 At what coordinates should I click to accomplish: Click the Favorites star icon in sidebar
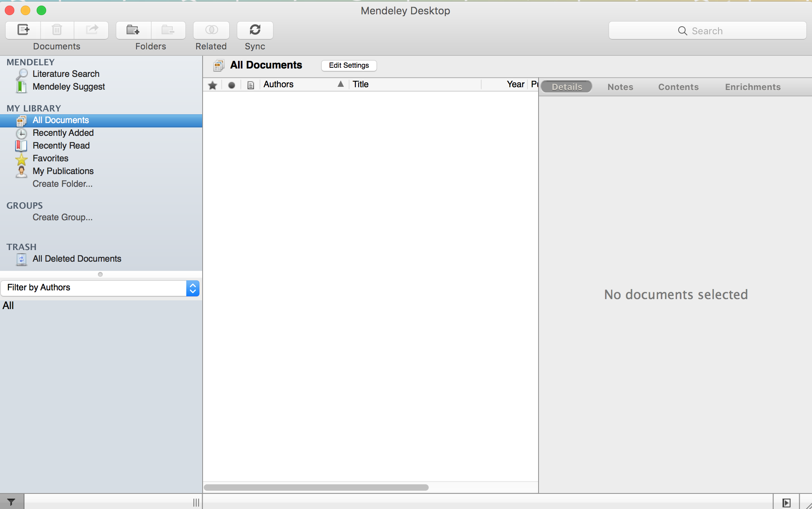(x=21, y=159)
